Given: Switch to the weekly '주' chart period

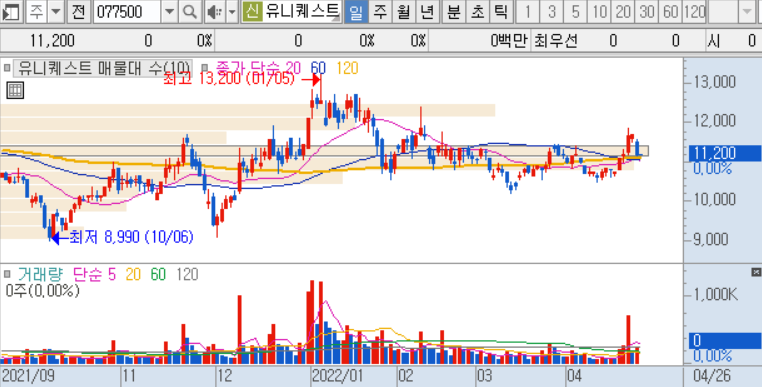Looking at the screenshot, I should tap(379, 12).
